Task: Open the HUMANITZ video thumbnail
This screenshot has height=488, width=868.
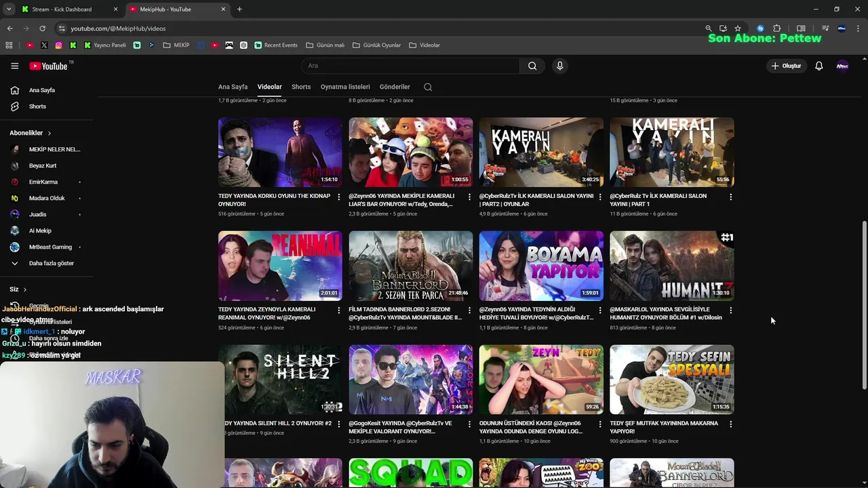Action: pos(672,266)
